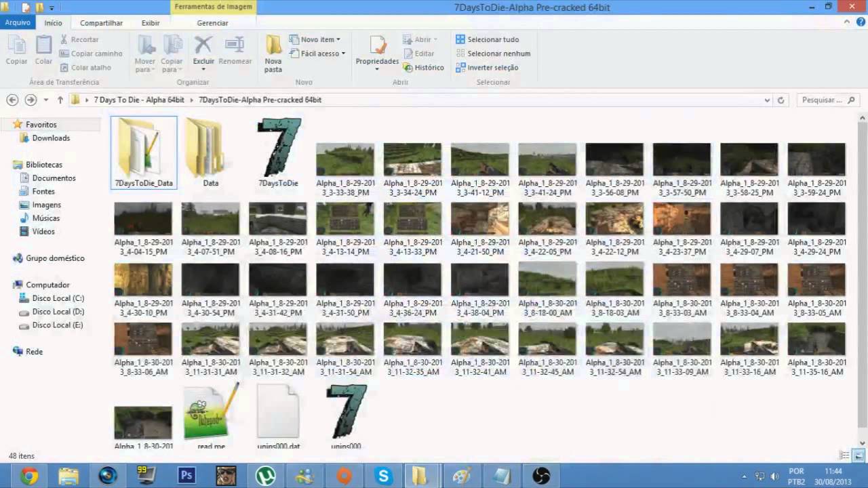Switch to the Compartilhar tab

(x=102, y=23)
